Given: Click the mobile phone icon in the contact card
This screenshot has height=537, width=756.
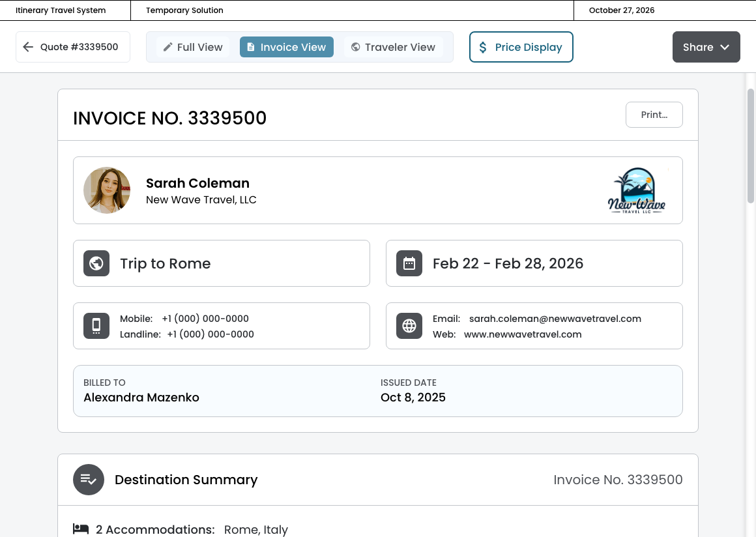Looking at the screenshot, I should click(96, 326).
